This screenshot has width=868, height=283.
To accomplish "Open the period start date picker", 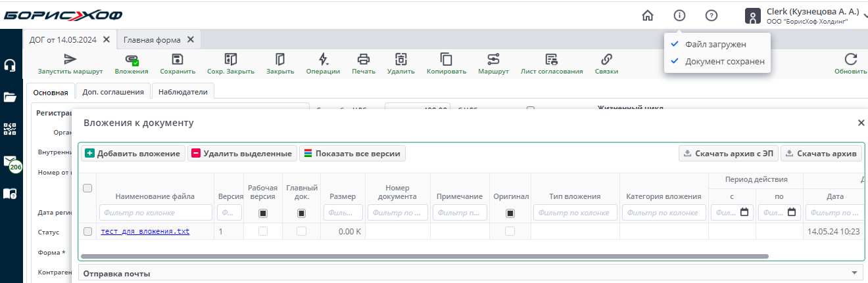I will [x=744, y=212].
